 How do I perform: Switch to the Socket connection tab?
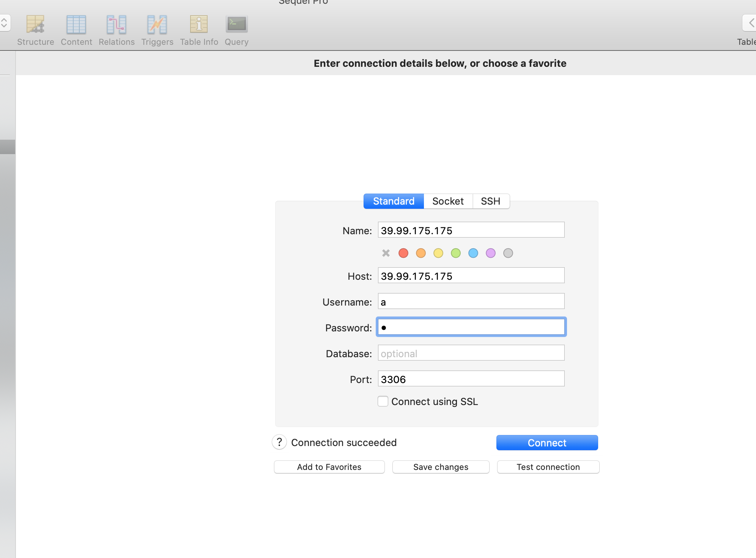(x=448, y=201)
